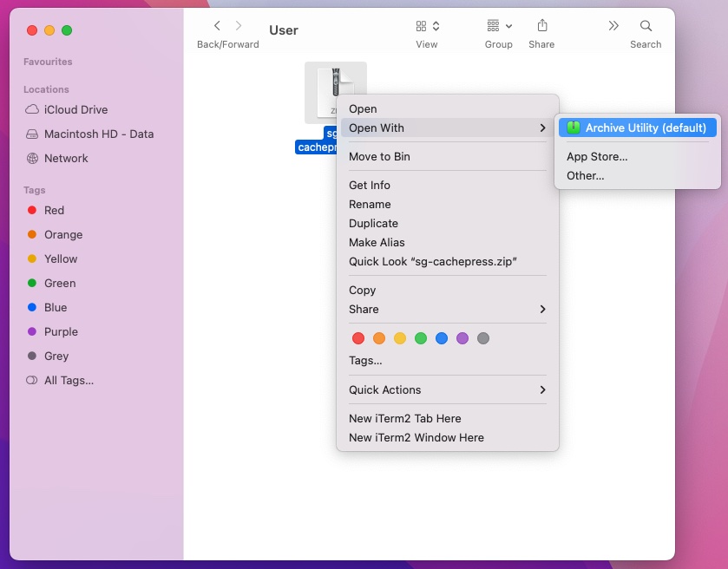The width and height of the screenshot is (728, 569).
Task: Apply the grey tag color dot
Action: point(483,338)
